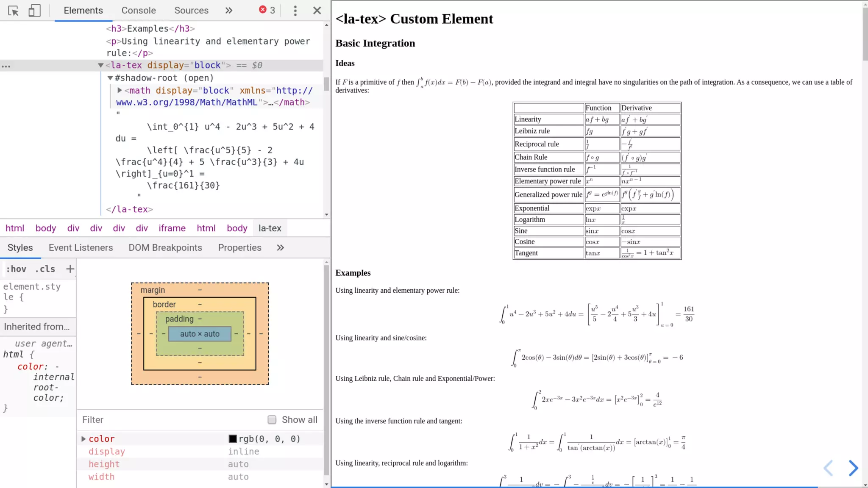Image resolution: width=868 pixels, height=488 pixels.
Task: Click the black color swatch for rgb(0, 0, 0)
Action: (x=233, y=439)
